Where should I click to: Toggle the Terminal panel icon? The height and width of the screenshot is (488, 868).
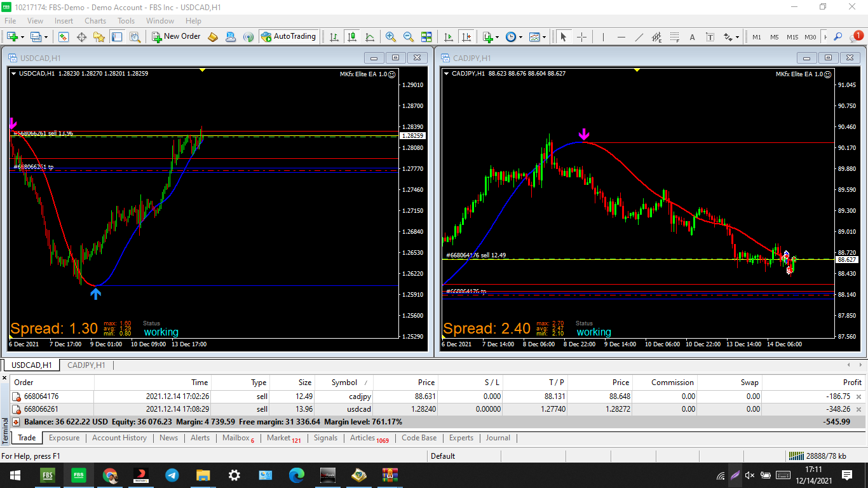pyautogui.click(x=117, y=37)
